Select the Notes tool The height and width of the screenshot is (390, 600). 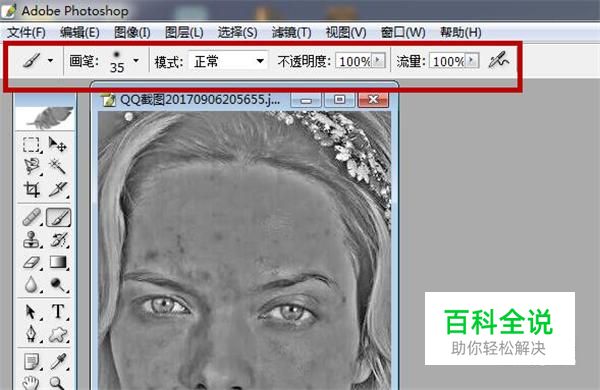[31, 361]
